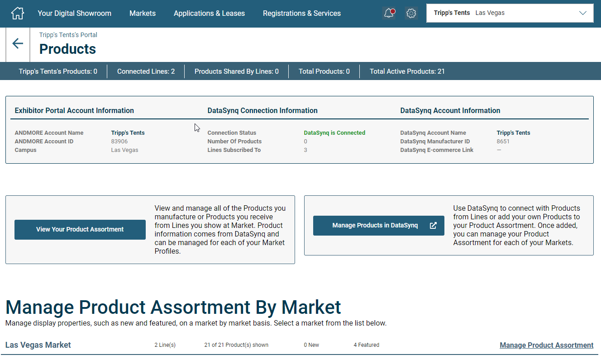Click 'Manage Product Assortment By Market' heading
601x364 pixels.
pyautogui.click(x=173, y=307)
